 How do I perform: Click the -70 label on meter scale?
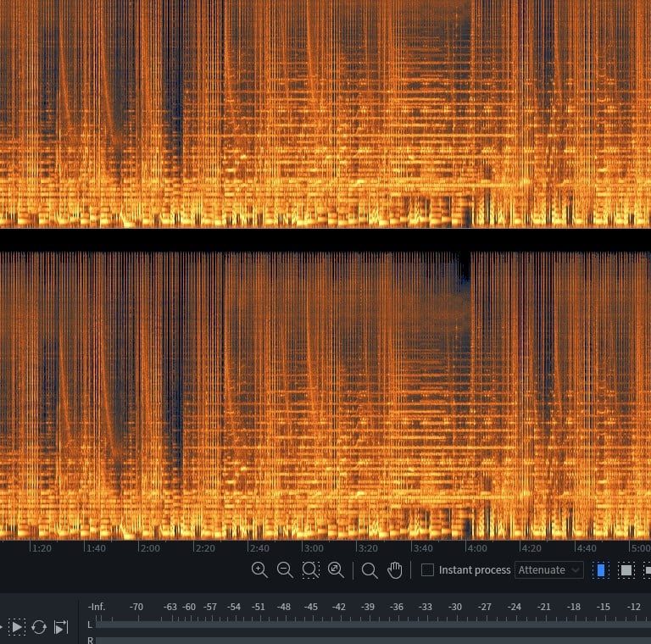[136, 607]
